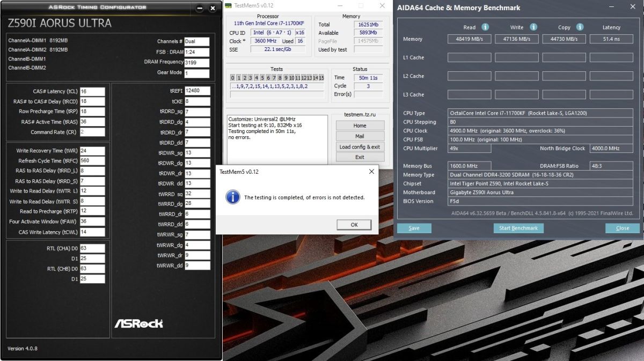Click the ChannelA-DIMM1 8192MB entry
Image resolution: width=644 pixels, height=361 pixels.
pyautogui.click(x=38, y=40)
